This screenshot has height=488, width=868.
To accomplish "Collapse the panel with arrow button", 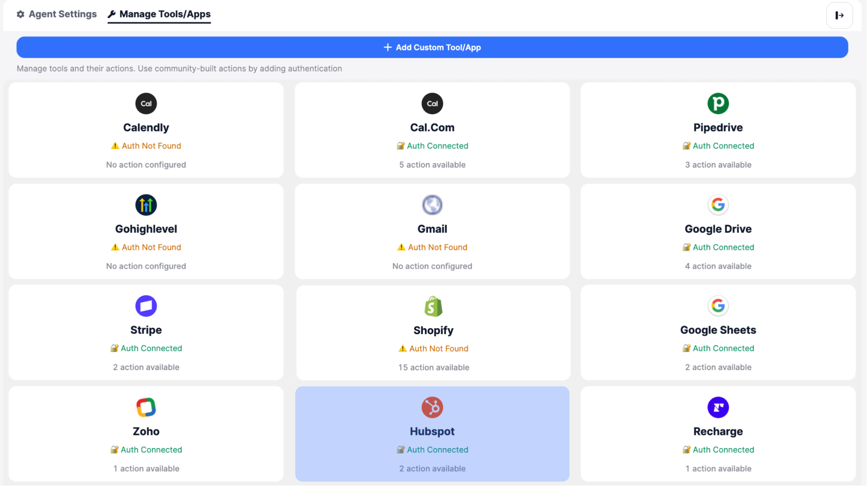I will [x=839, y=16].
